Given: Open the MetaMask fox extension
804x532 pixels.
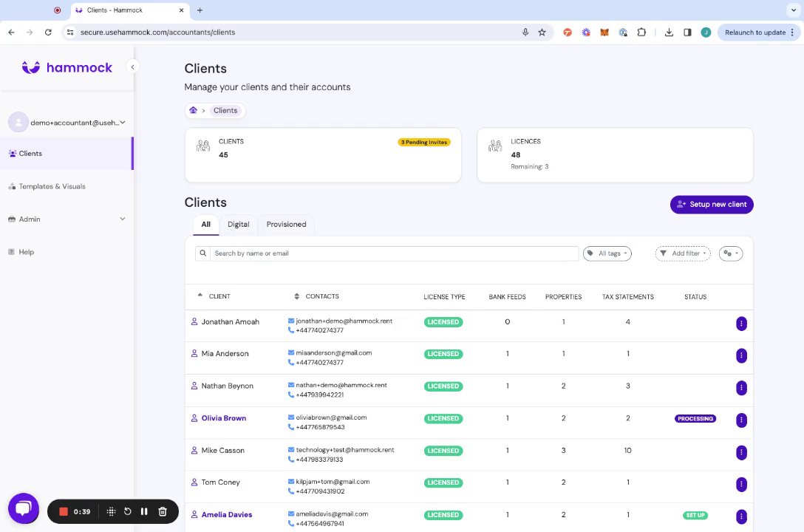Looking at the screenshot, I should coord(604,33).
